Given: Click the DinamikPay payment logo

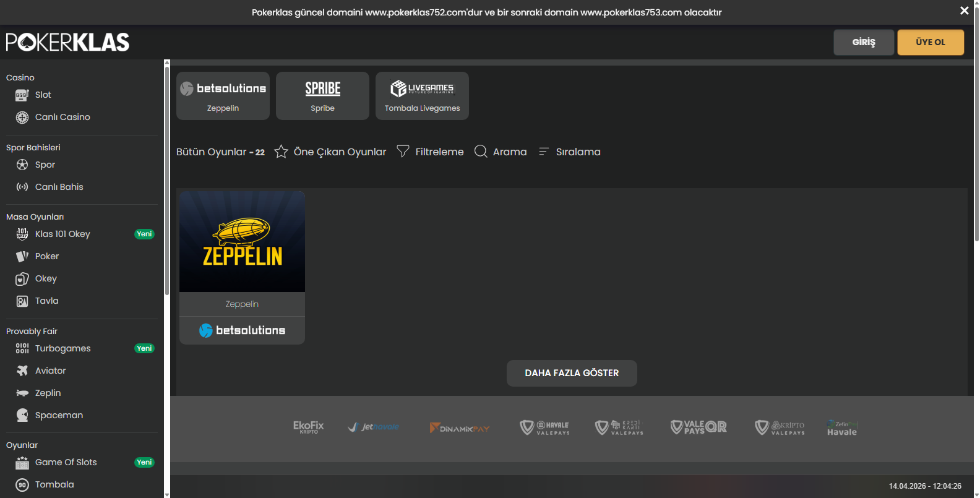Looking at the screenshot, I should click(x=460, y=427).
